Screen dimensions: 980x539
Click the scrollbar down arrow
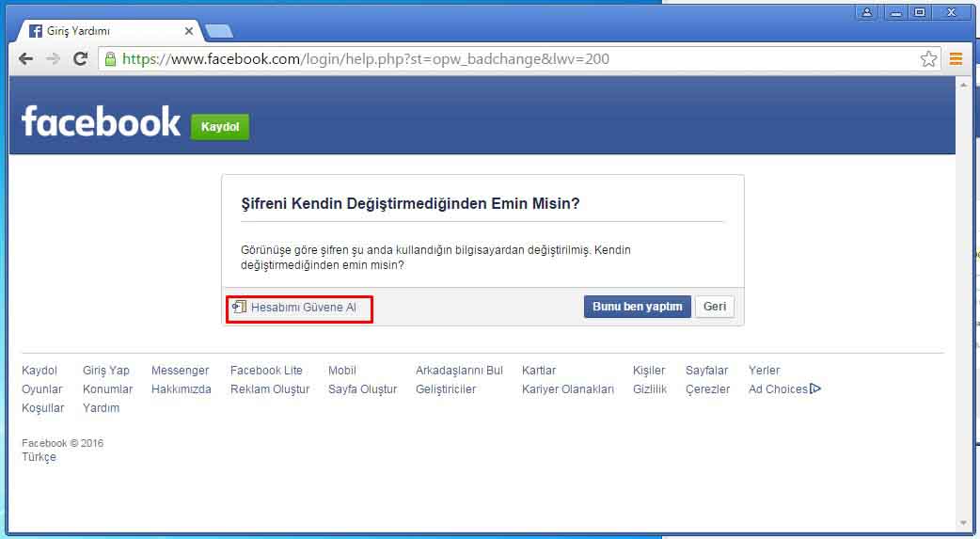(x=963, y=523)
